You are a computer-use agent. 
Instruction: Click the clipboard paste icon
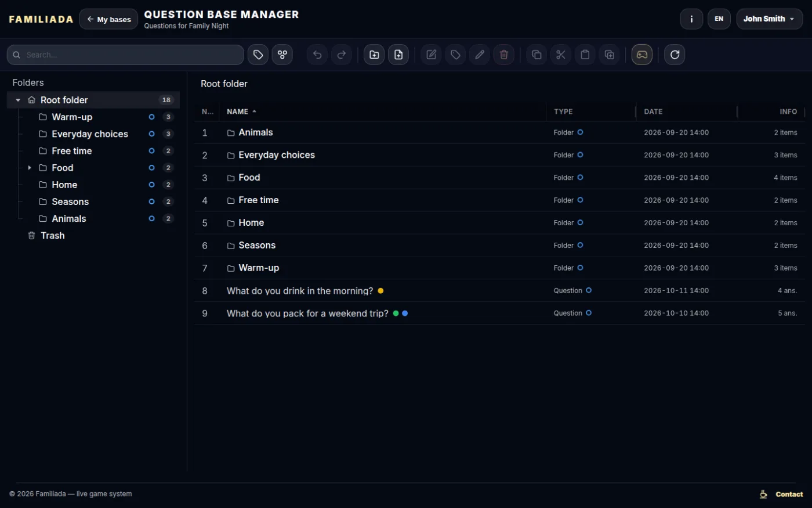point(585,55)
